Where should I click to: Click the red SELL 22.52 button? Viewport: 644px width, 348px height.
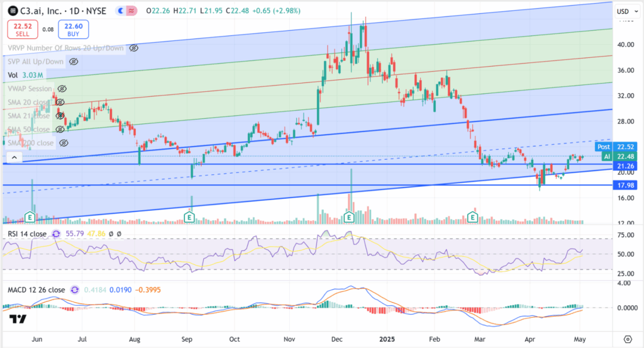coord(23,30)
